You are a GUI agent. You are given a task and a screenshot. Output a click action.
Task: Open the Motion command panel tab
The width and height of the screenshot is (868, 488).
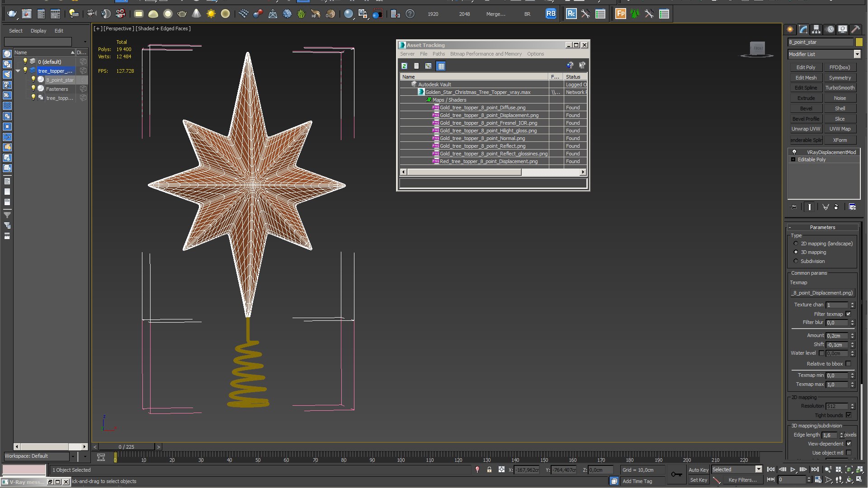coord(830,29)
